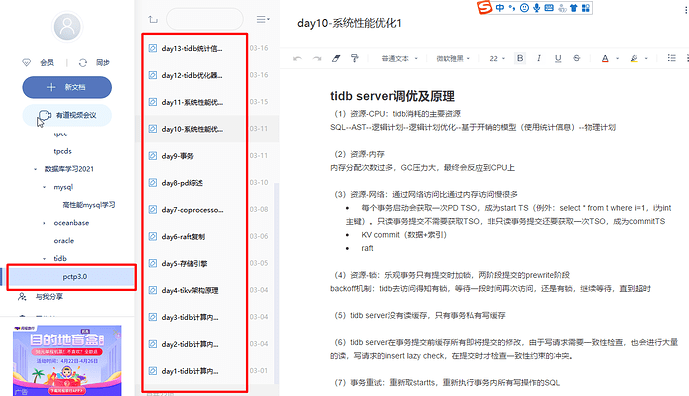
Task: Click the note list scrollbar
Action: (276, 283)
